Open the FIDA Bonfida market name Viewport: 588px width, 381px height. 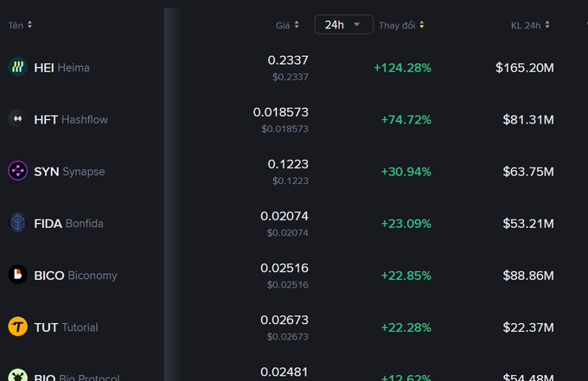(x=68, y=223)
